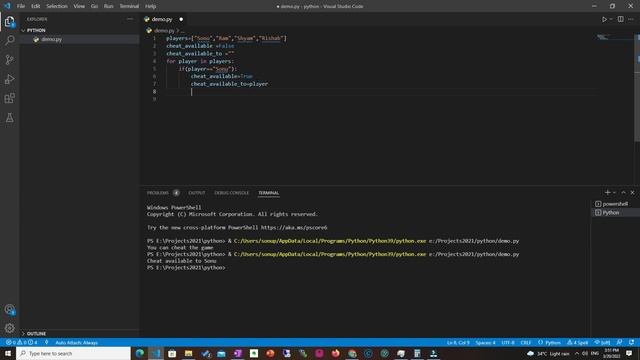This screenshot has width=640, height=360.
Task: Change Spaces: 4 indentation setting
Action: [485, 342]
